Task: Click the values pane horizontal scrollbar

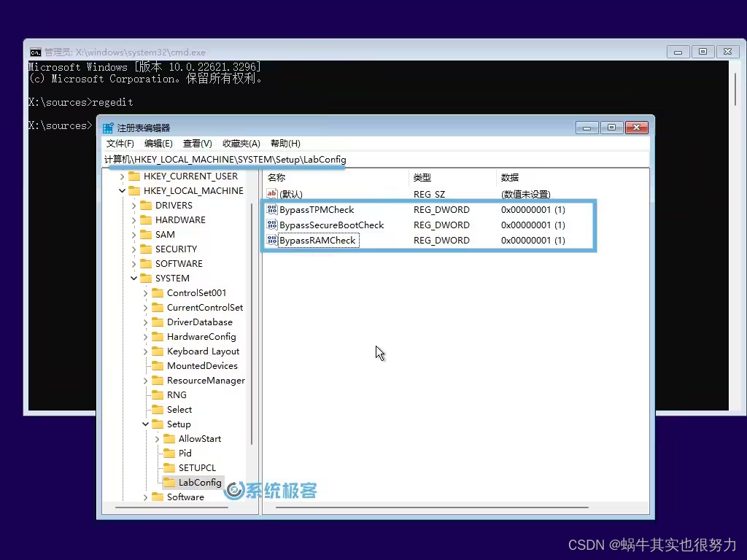Action: pos(432,507)
